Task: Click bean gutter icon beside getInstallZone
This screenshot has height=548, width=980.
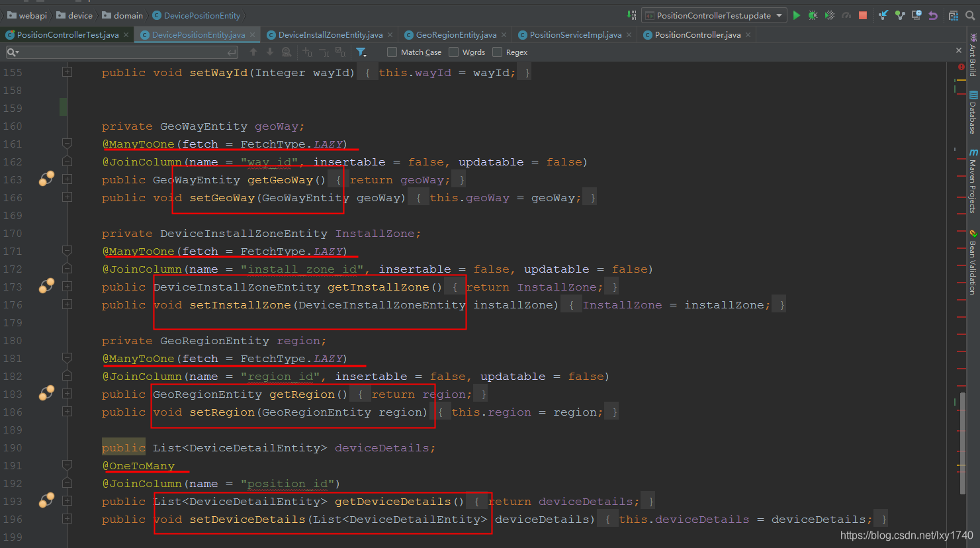Action: point(46,286)
